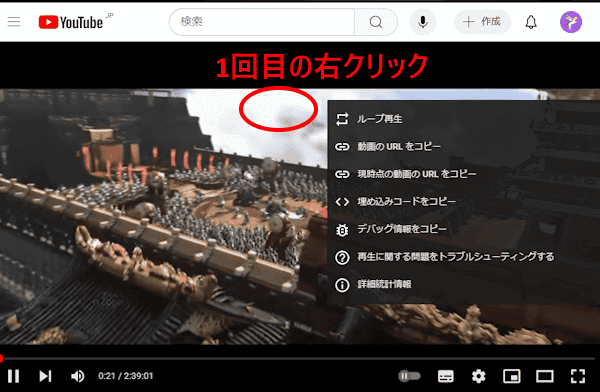Open player settings gear
Viewport: 600px width, 392px height.
click(478, 376)
